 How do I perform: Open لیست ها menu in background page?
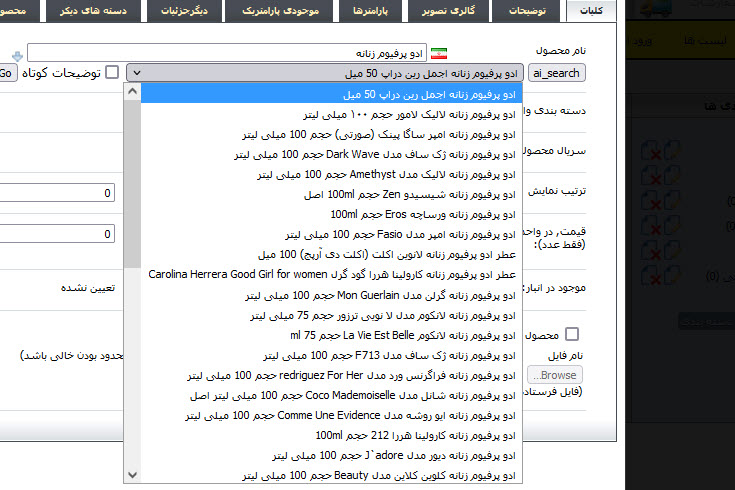click(x=705, y=41)
